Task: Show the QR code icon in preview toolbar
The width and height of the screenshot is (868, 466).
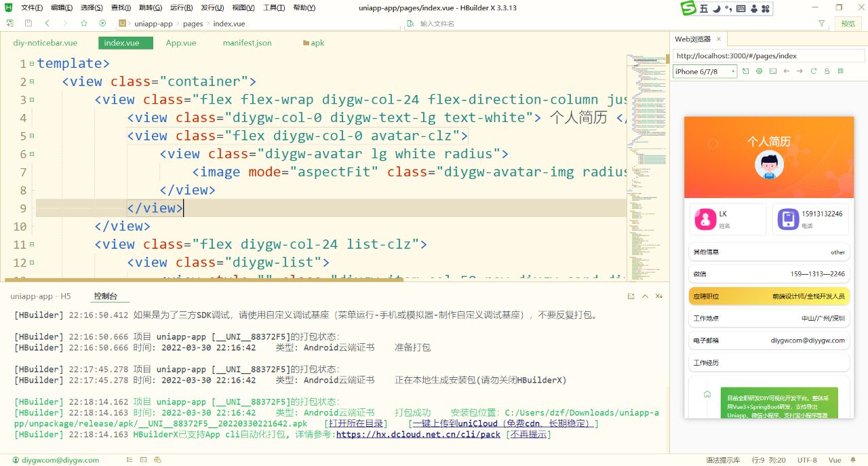Action: coord(840,71)
